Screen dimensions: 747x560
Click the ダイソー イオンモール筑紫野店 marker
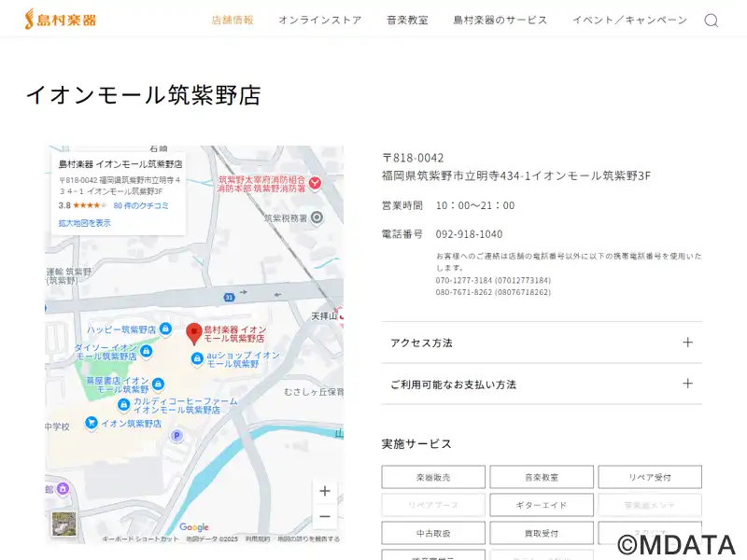pos(147,352)
